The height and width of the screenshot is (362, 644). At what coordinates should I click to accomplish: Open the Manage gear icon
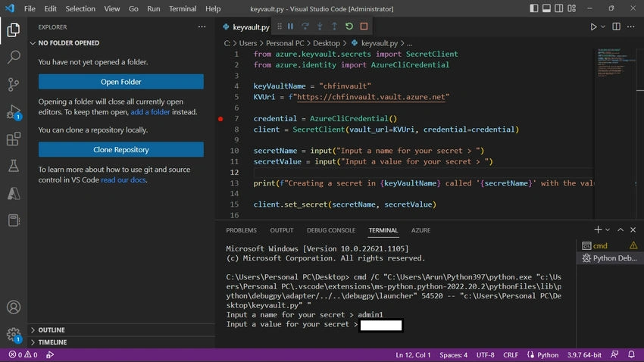(x=13, y=334)
